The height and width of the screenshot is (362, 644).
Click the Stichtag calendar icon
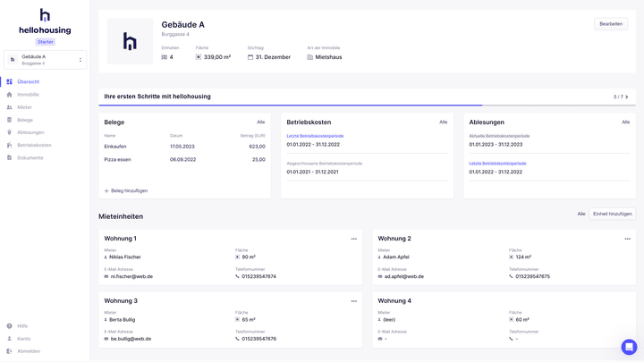tap(250, 57)
